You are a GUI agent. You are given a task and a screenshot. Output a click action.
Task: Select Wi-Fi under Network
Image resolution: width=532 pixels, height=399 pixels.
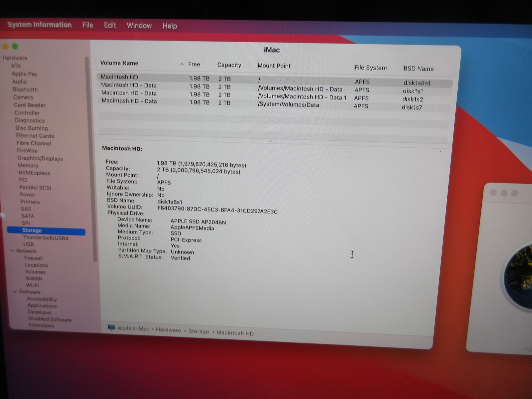[x=33, y=285]
